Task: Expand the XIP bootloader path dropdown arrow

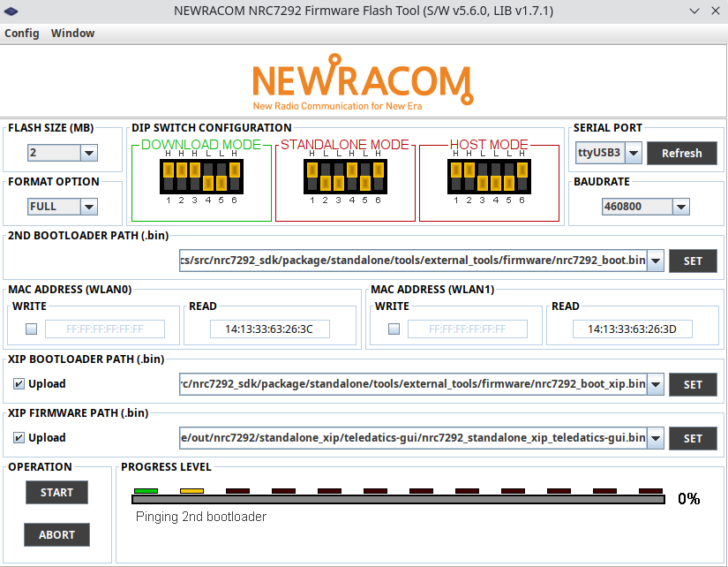Action: 655,384
